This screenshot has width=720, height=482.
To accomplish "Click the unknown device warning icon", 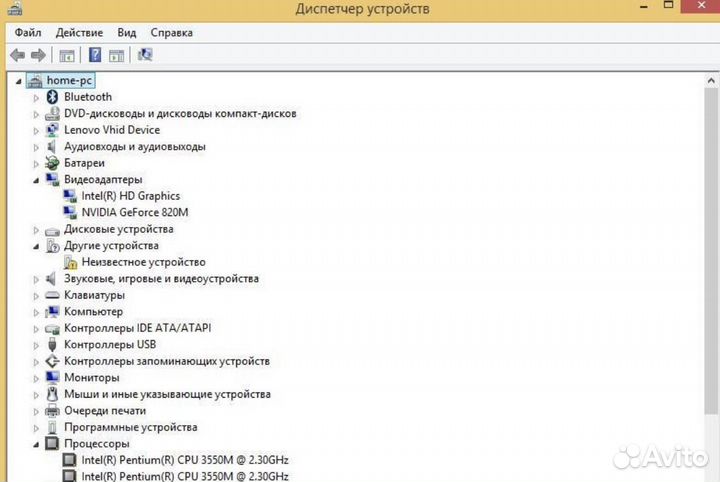I will (x=70, y=263).
